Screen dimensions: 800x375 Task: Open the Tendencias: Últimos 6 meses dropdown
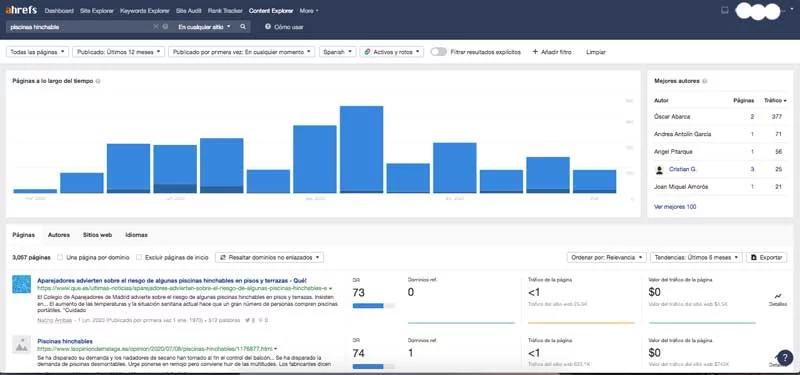(696, 258)
